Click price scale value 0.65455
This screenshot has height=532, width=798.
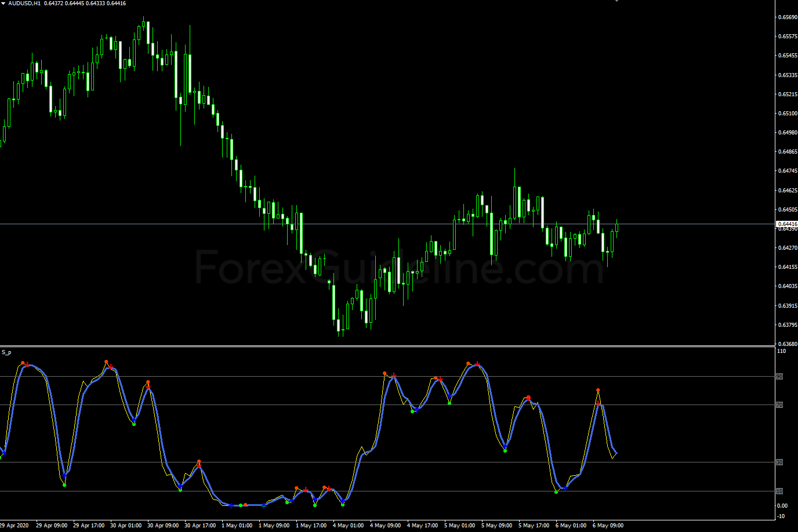tap(787, 56)
